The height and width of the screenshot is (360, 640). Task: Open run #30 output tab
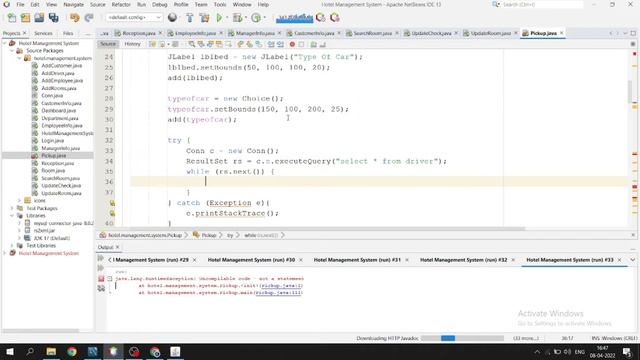point(251,260)
